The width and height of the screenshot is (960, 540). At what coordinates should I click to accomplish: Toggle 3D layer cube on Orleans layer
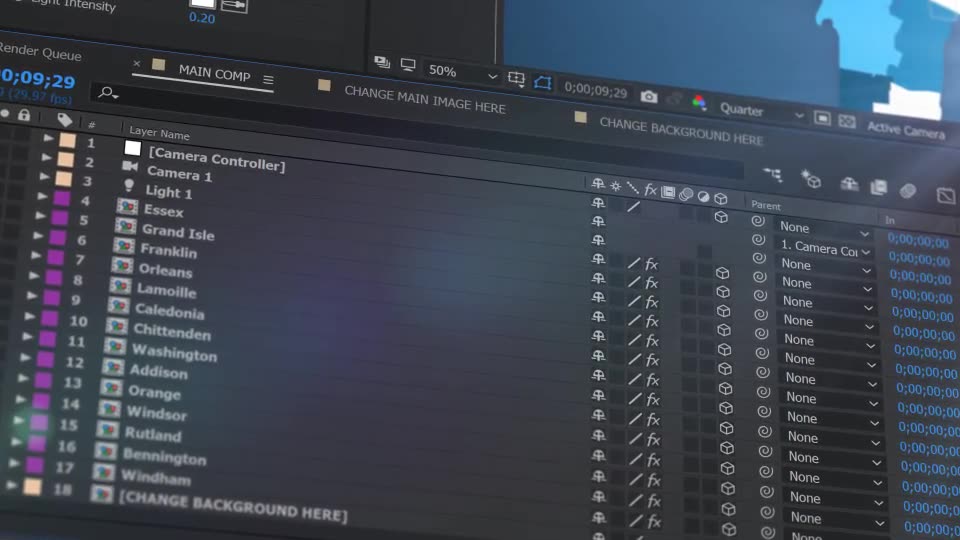point(724,330)
